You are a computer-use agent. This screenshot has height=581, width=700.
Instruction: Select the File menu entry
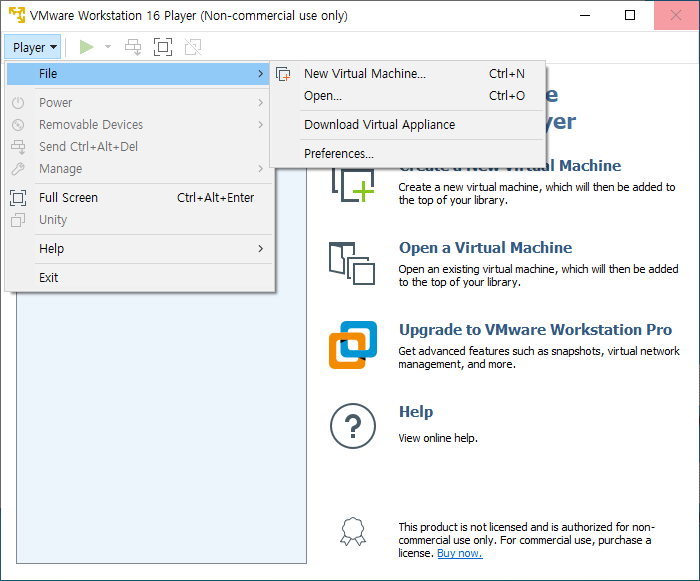click(x=138, y=74)
